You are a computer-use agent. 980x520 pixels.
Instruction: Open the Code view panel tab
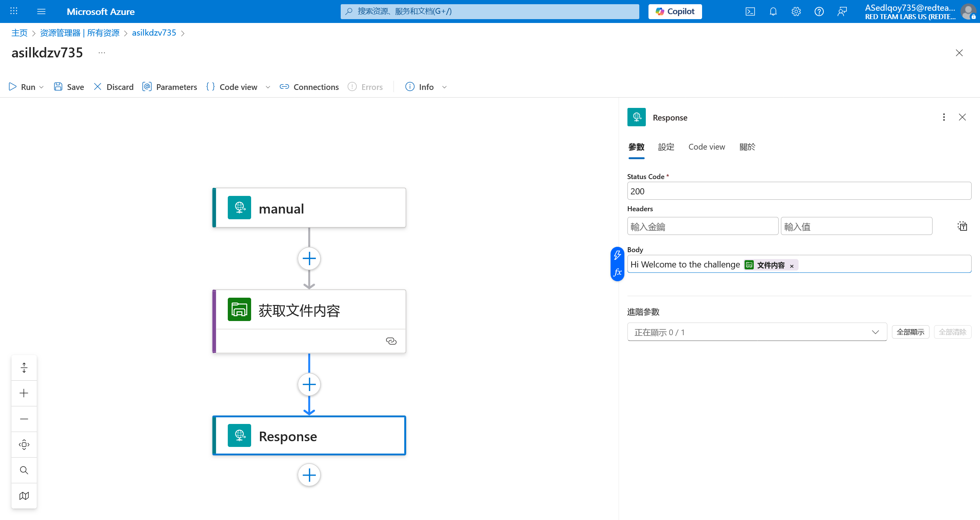(706, 147)
